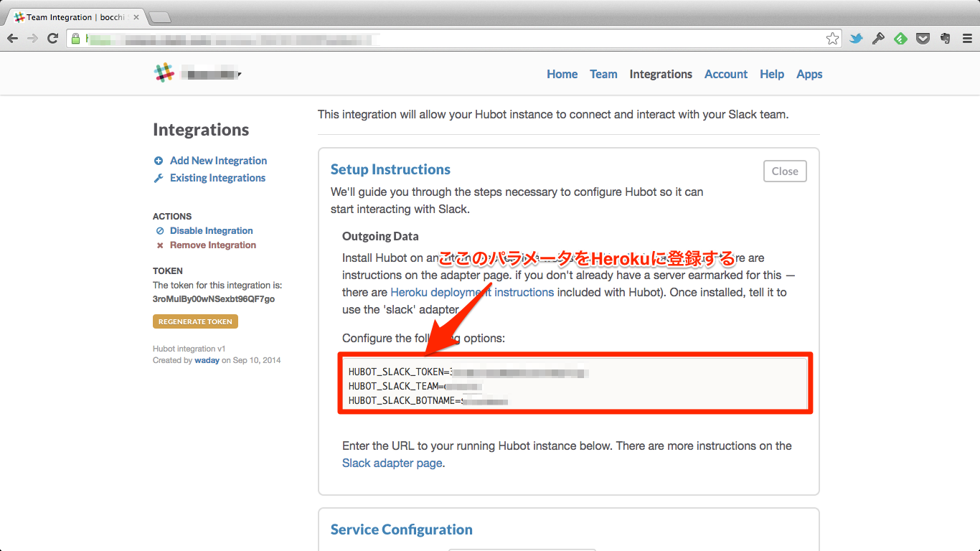Viewport: 980px width, 551px height.
Task: Click the Add New Integration link
Action: coord(218,161)
